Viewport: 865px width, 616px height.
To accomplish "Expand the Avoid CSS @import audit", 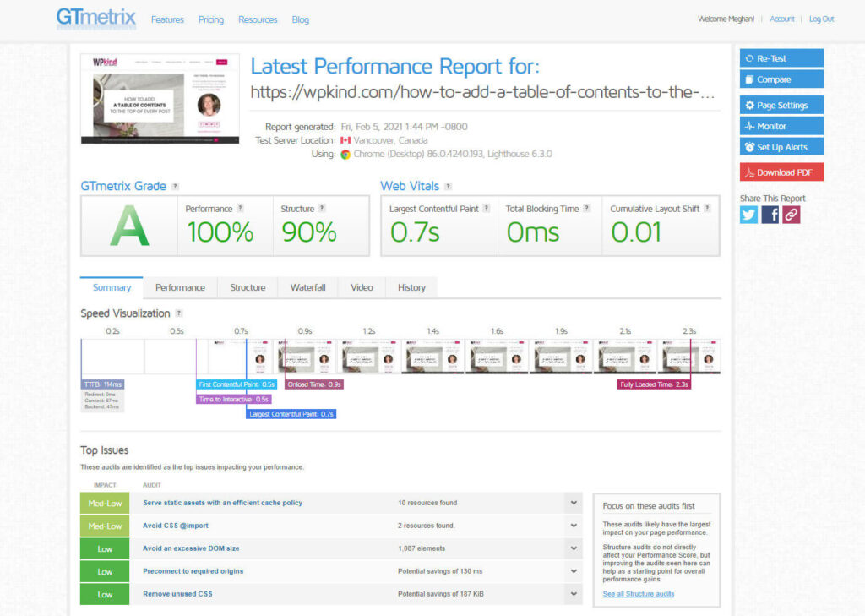I will click(x=574, y=526).
